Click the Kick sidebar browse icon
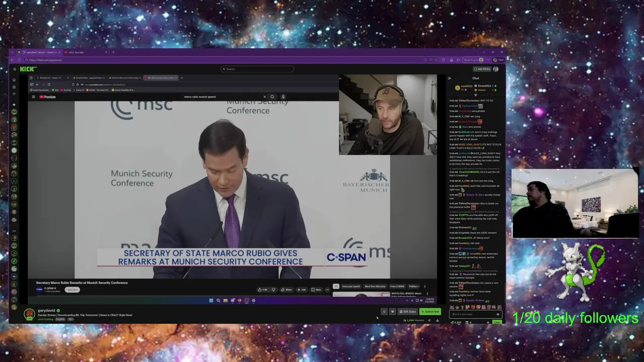644x362 pixels. (14, 86)
